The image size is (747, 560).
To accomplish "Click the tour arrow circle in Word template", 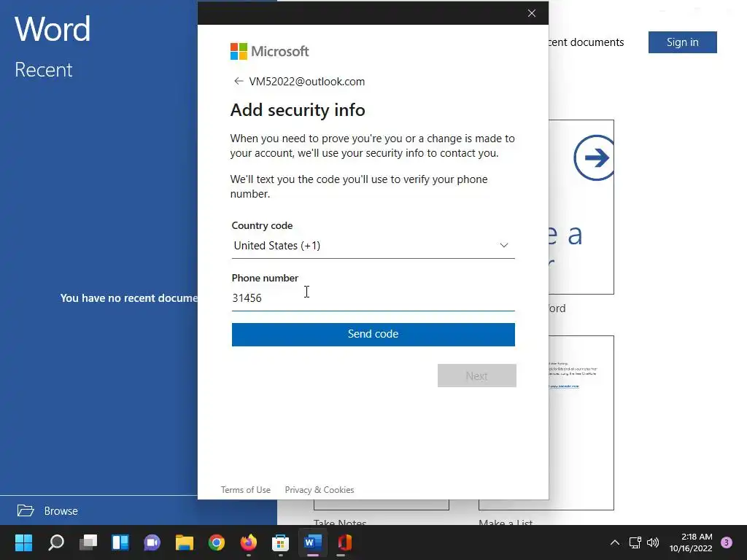I will [x=594, y=158].
